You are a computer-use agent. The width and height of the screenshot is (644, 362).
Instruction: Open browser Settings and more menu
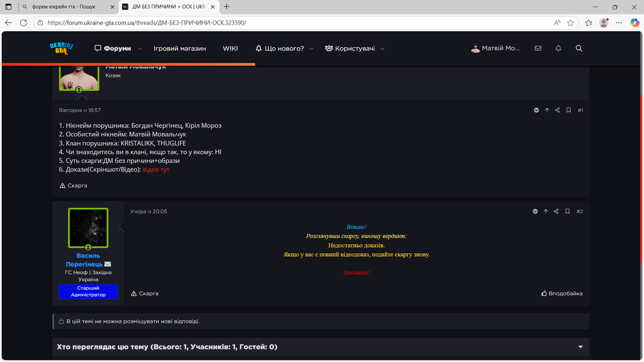click(620, 23)
